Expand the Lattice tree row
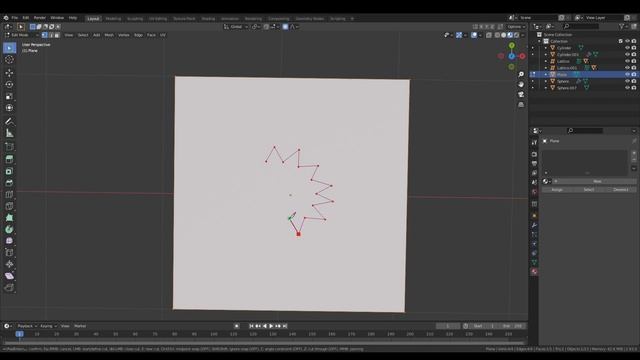Image resolution: width=640 pixels, height=360 pixels. [546, 61]
